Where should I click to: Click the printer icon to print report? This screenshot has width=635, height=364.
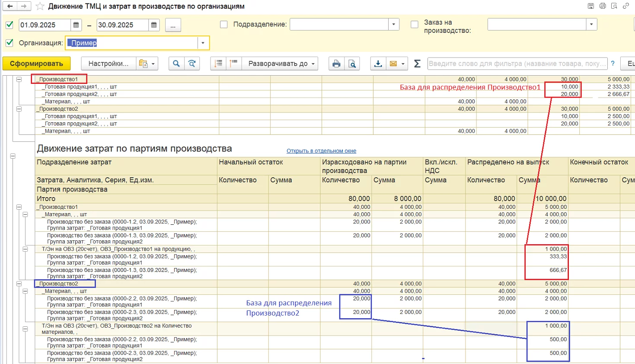pos(336,64)
